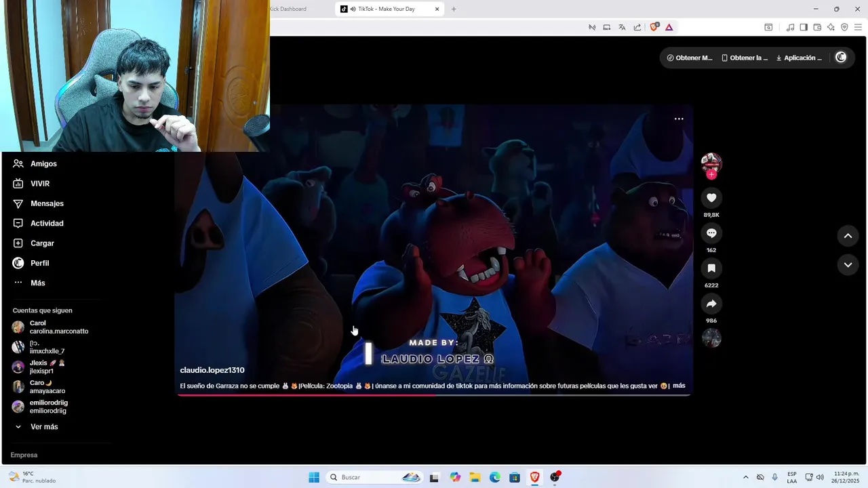The image size is (868, 488).
Task: Open the VIVIR live section
Action: point(31,184)
